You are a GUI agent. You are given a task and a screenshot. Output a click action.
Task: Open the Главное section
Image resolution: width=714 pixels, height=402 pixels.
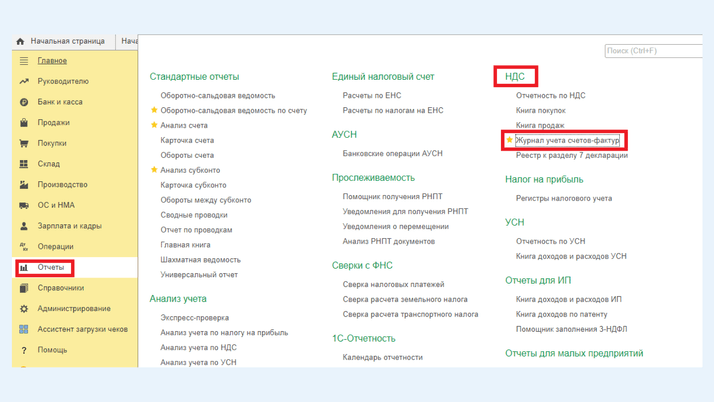[x=52, y=61]
